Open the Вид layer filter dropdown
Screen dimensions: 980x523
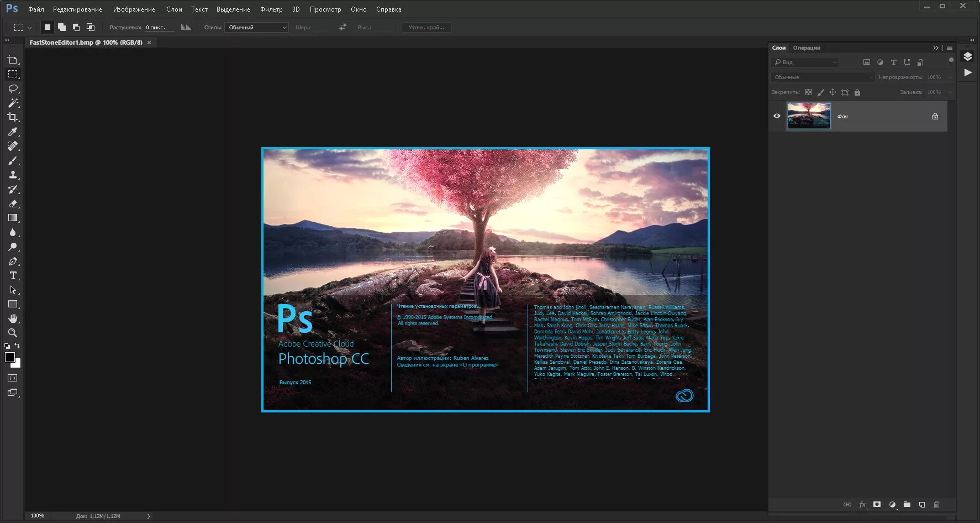805,62
